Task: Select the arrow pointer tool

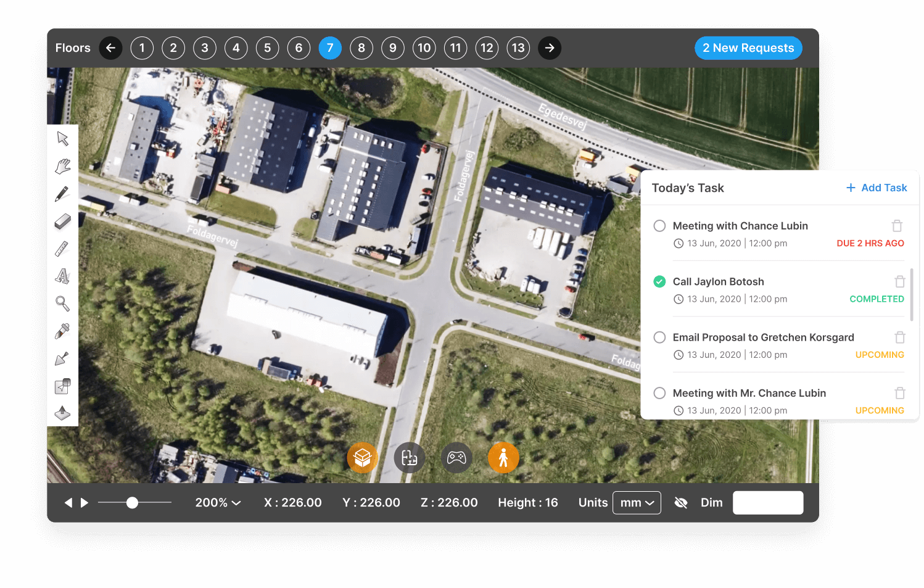Action: (x=62, y=138)
